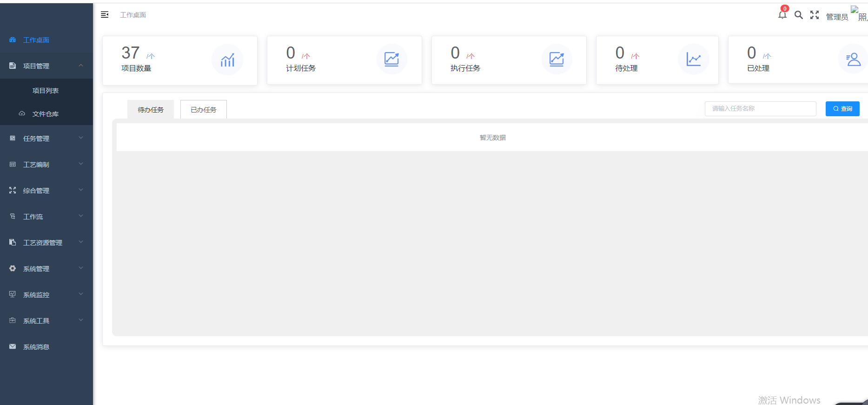Click the 执行任务 card label
The height and width of the screenshot is (405, 868).
465,68
